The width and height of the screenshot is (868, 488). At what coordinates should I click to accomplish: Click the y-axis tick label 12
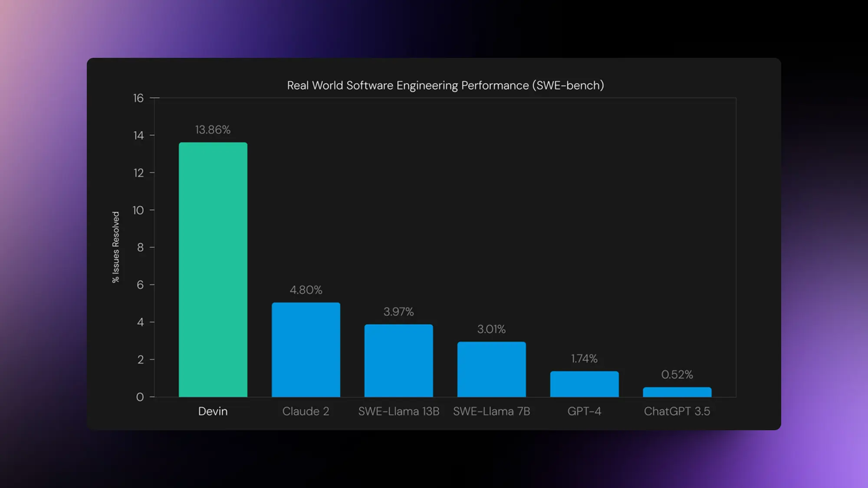point(138,173)
